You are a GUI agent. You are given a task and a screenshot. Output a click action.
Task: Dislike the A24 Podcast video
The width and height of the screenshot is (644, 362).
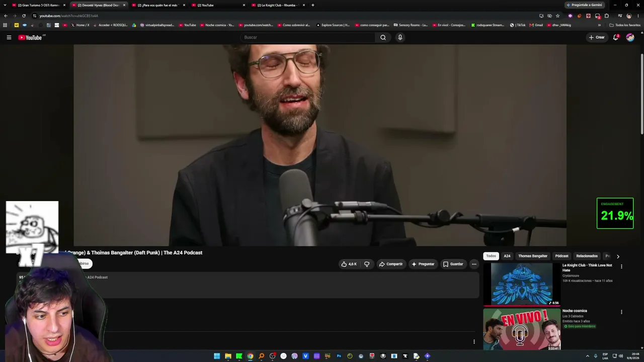pyautogui.click(x=367, y=264)
